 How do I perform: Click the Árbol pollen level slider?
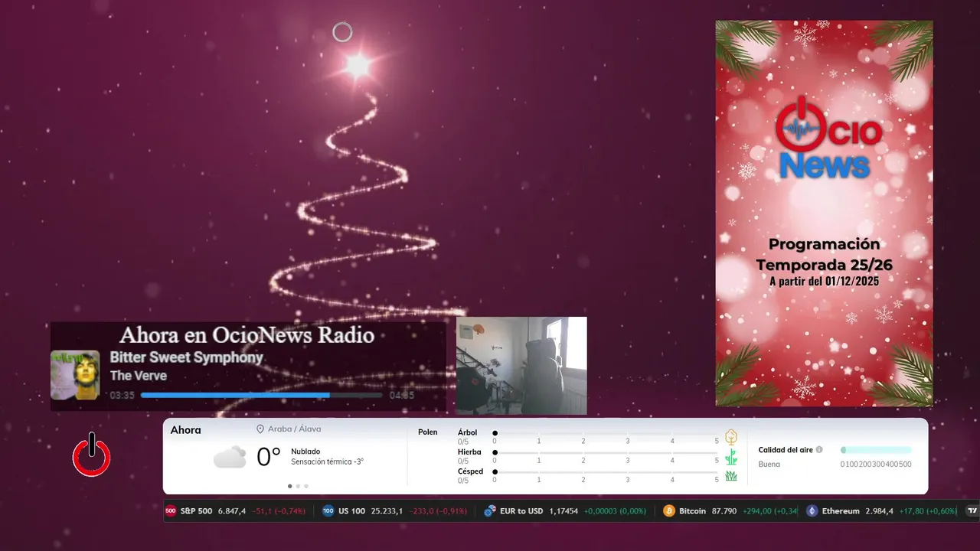pos(606,433)
